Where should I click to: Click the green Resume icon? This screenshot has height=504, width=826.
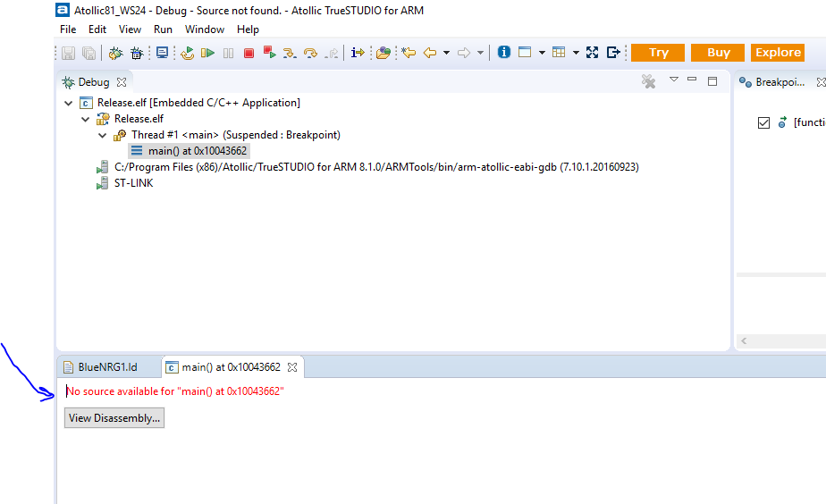pyautogui.click(x=207, y=53)
